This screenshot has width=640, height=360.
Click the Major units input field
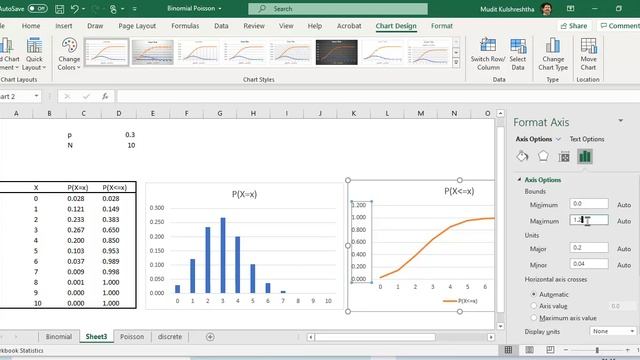589,248
